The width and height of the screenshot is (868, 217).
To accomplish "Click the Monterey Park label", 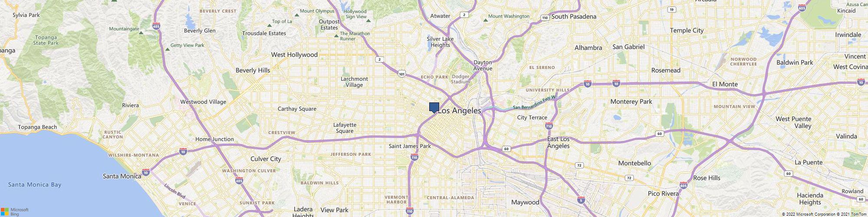I will pos(631,102).
